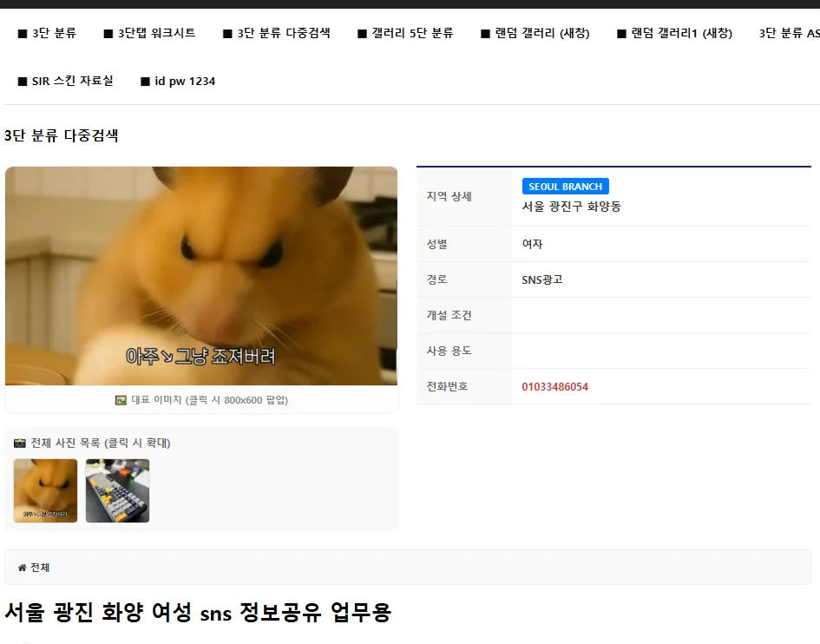
Task: Click the 여자 gender value
Action: [533, 244]
